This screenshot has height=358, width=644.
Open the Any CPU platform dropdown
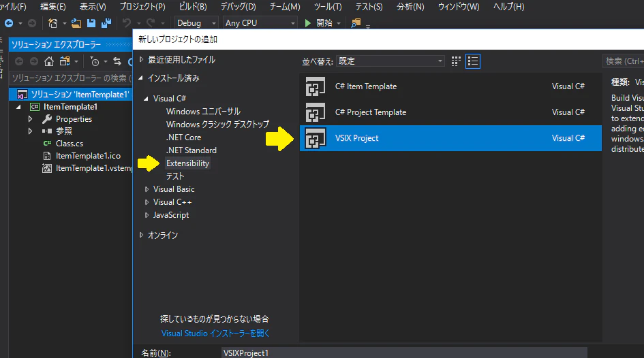pos(260,23)
